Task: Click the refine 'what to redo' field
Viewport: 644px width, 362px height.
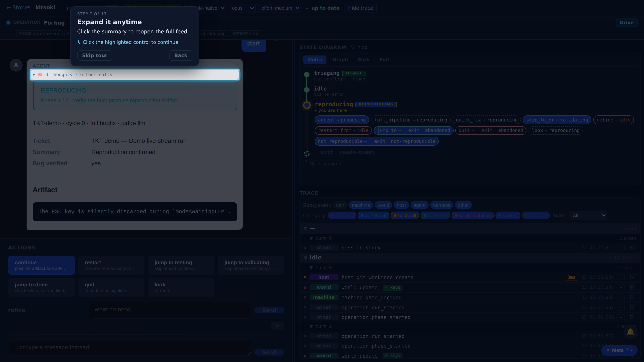Action: [x=170, y=310]
